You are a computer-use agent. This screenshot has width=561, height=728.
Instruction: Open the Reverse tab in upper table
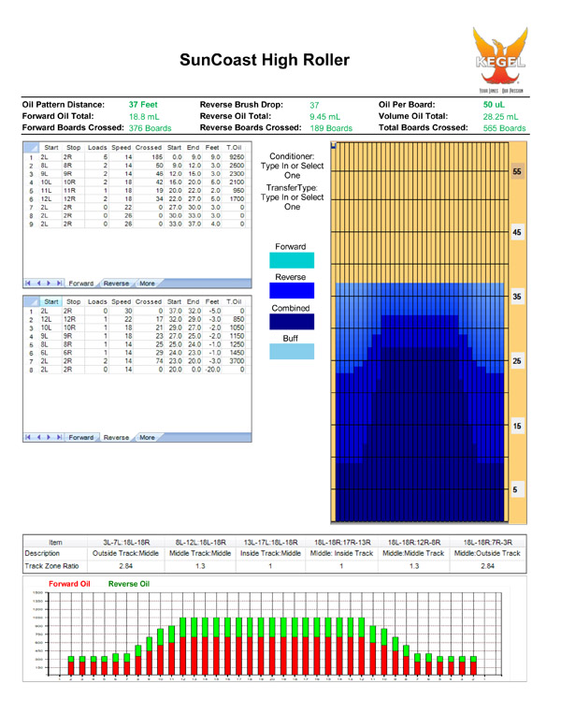click(116, 282)
